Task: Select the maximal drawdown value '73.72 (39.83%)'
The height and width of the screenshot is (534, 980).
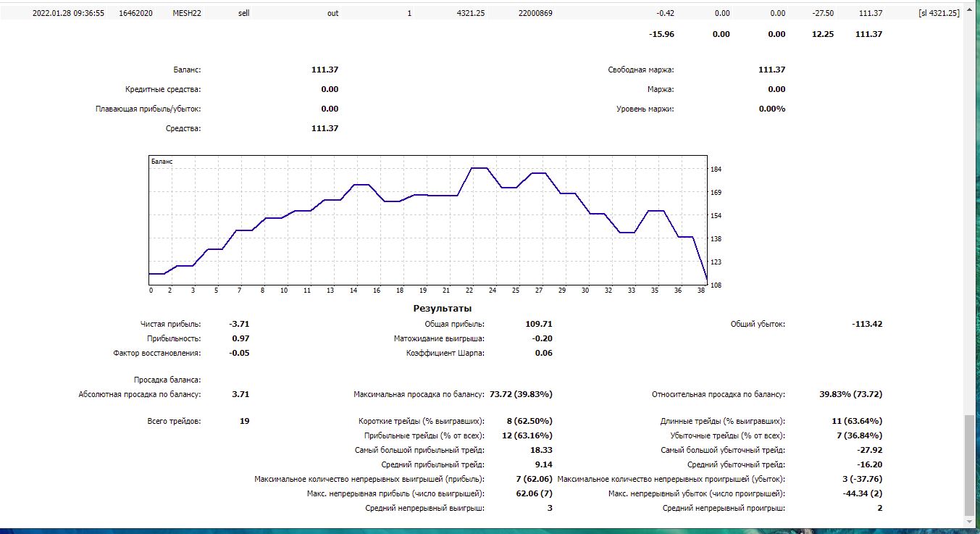Action: pos(522,394)
